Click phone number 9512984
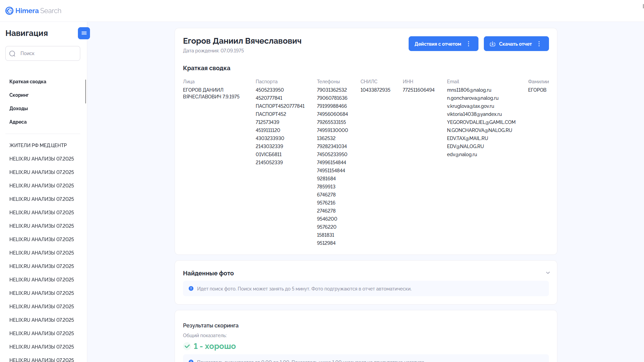This screenshot has width=644, height=362. click(326, 243)
